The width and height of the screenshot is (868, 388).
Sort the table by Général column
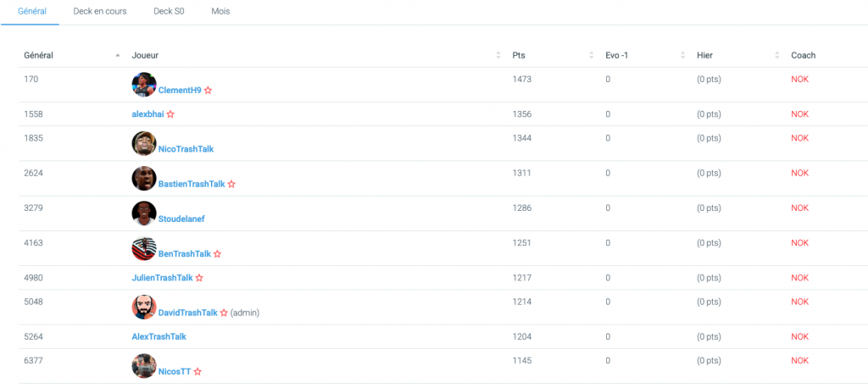pos(39,55)
